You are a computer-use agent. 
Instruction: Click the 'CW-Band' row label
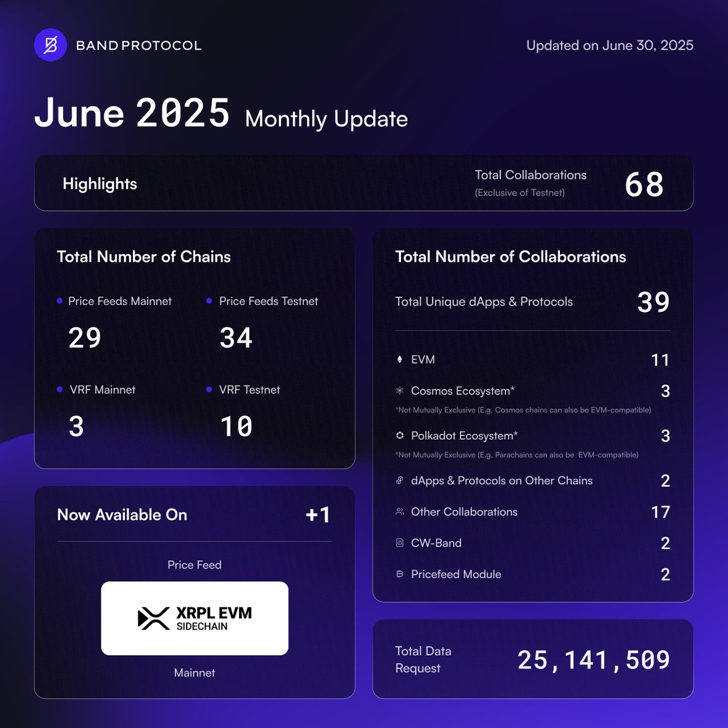436,543
